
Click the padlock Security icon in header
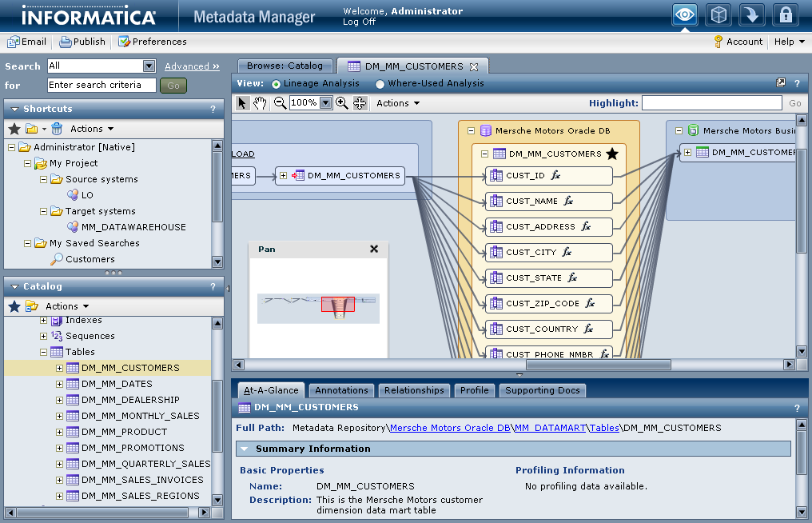(x=786, y=15)
